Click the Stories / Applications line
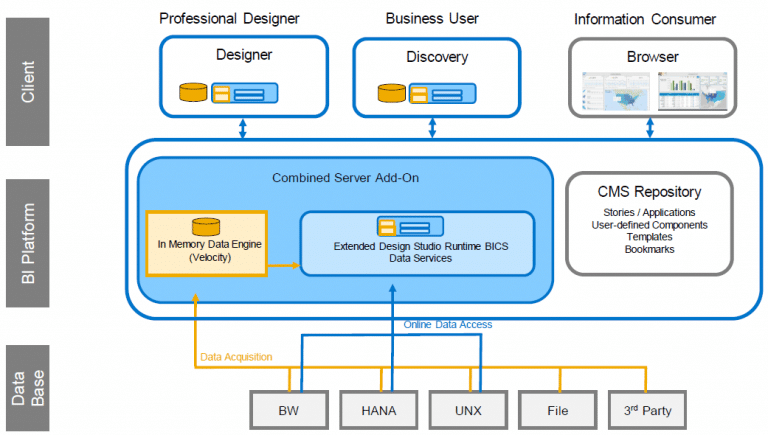The width and height of the screenshot is (768, 435). [649, 213]
